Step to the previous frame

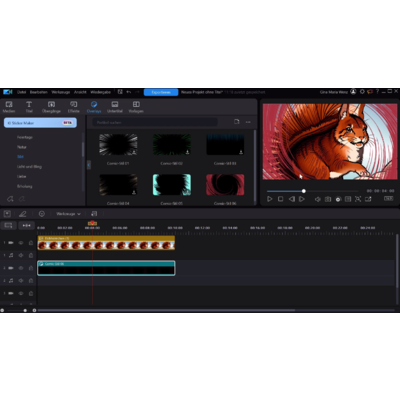[292, 199]
